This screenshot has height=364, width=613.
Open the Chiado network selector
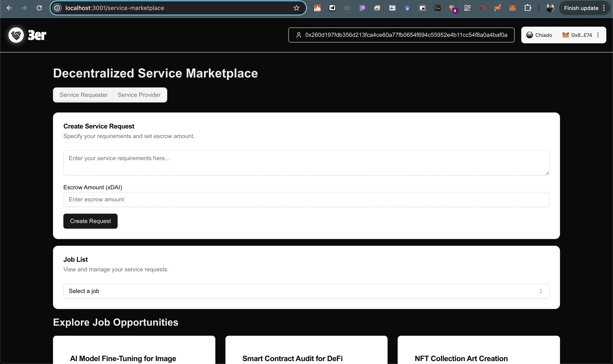coord(539,35)
